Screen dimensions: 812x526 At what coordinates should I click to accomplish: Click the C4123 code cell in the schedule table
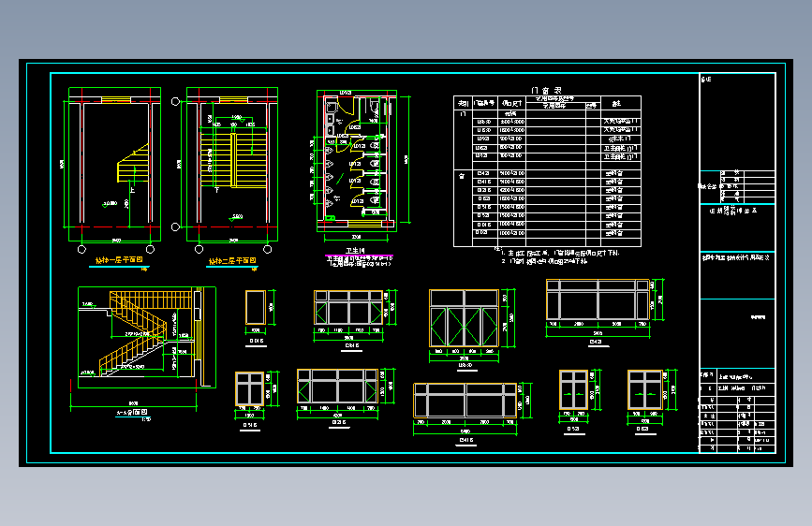pos(483,173)
